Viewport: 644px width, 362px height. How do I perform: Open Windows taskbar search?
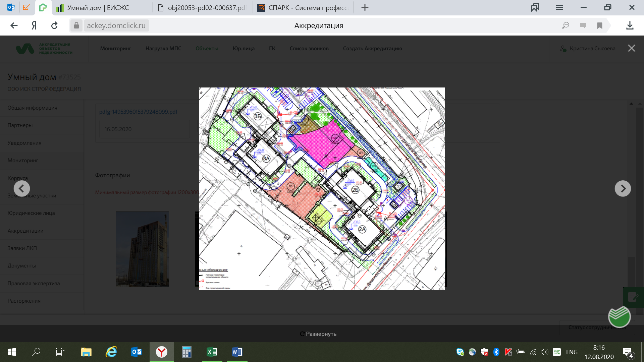36,352
